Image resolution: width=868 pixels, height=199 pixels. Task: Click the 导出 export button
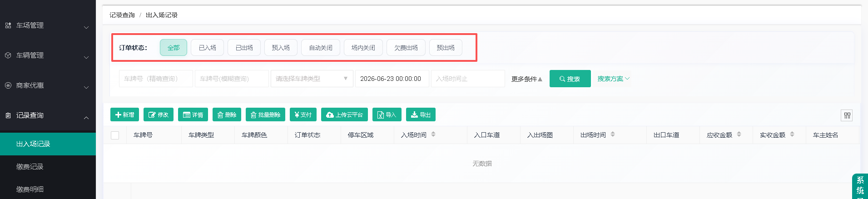421,114
